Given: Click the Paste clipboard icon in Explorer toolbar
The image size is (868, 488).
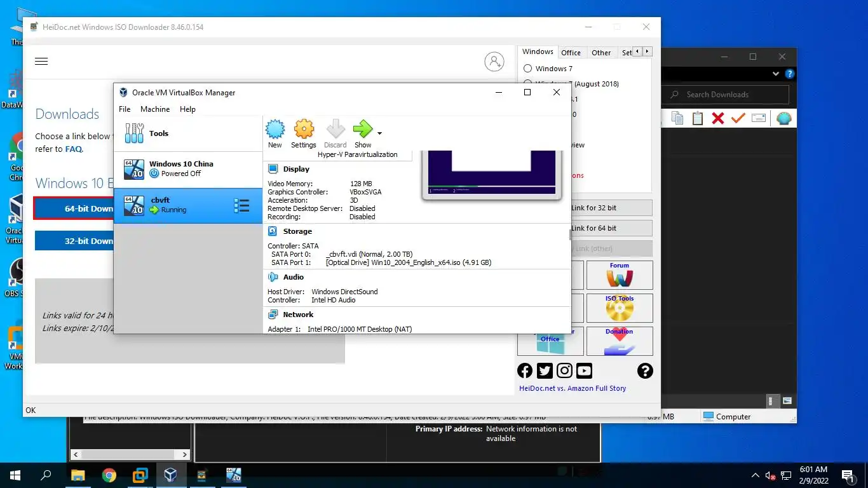Looking at the screenshot, I should point(698,118).
